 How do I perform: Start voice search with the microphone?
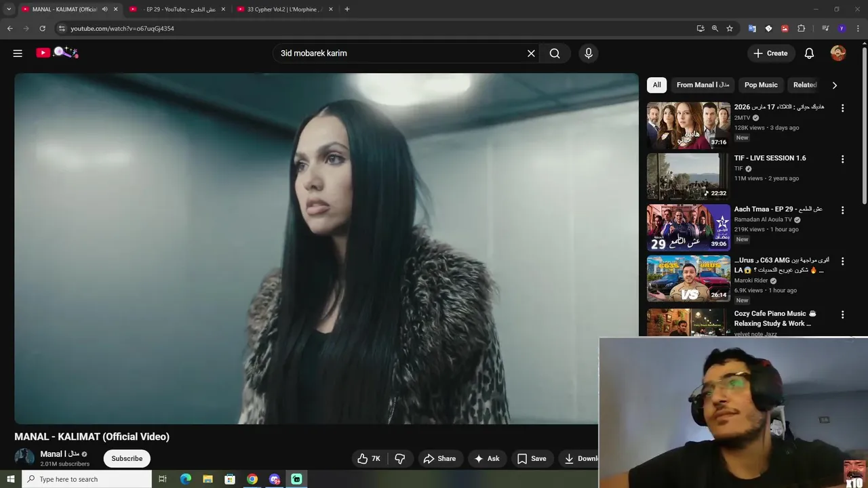point(588,54)
